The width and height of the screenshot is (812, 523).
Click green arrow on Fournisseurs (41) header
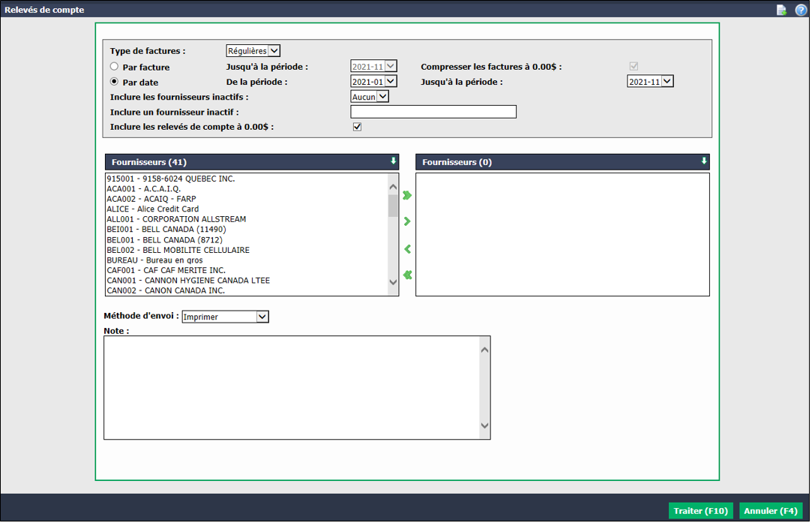point(393,161)
